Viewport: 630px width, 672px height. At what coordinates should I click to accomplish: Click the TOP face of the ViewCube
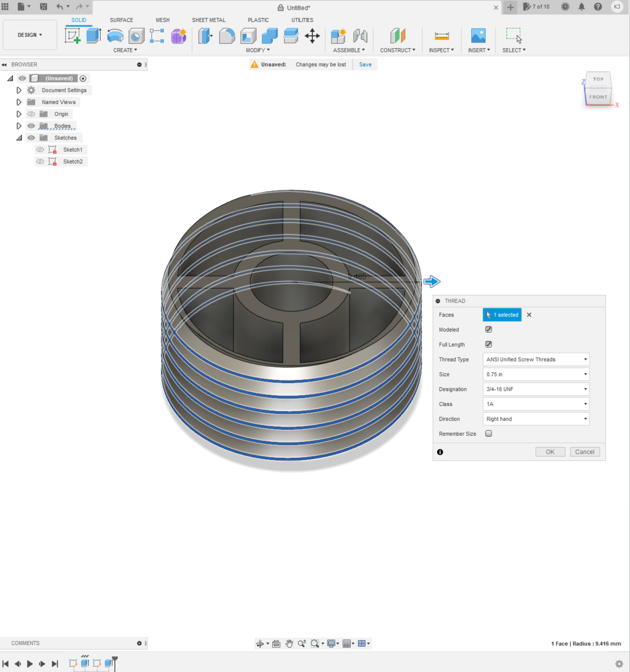(x=598, y=79)
